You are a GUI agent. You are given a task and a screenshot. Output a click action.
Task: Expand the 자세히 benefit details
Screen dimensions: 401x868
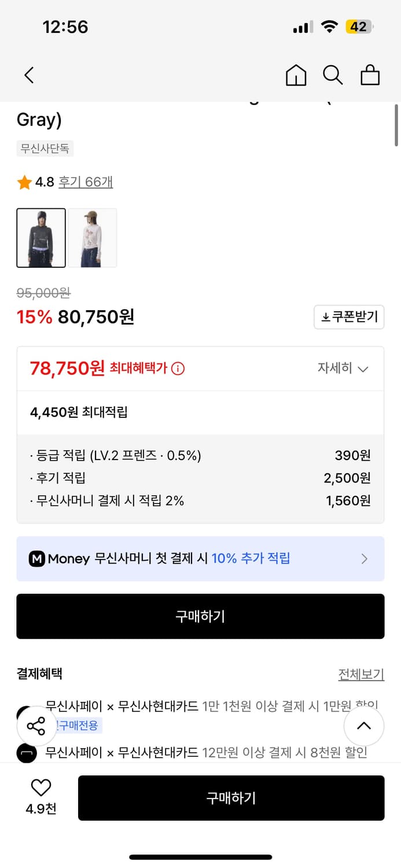coord(343,369)
